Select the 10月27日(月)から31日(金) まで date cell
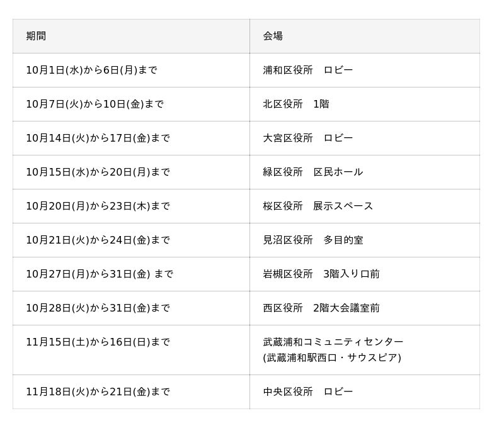Screen dimensions: 504x428 [x=99, y=274]
